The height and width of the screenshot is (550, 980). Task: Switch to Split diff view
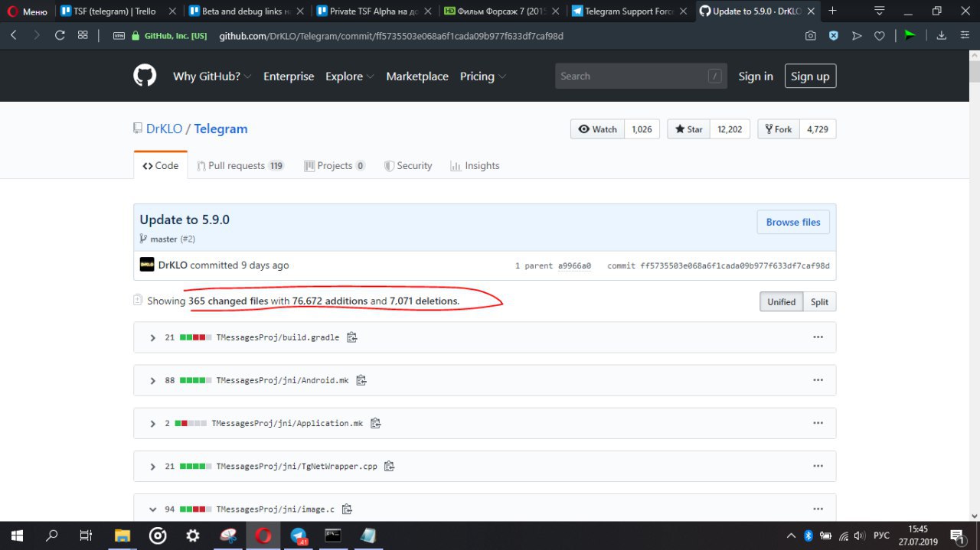pos(819,301)
